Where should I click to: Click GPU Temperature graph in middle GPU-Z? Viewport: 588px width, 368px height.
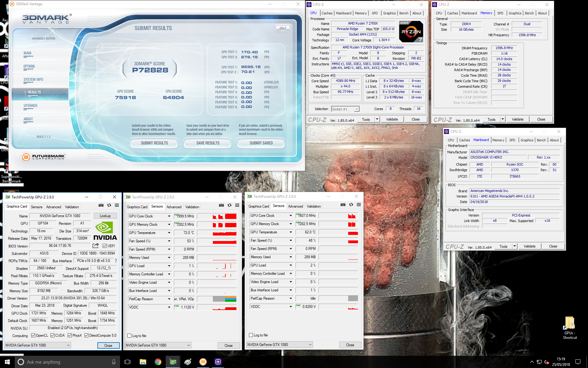click(217, 233)
